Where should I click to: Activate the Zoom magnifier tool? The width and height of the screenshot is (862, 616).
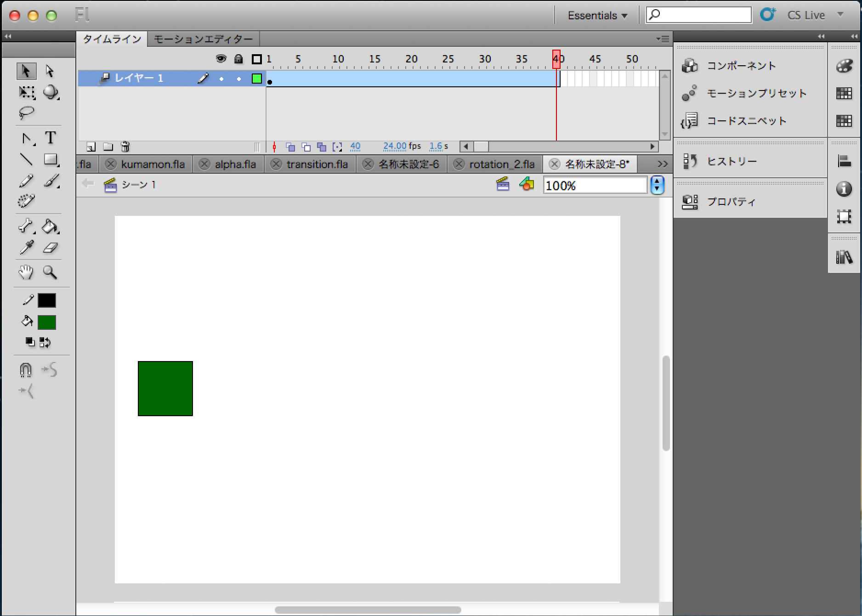50,272
